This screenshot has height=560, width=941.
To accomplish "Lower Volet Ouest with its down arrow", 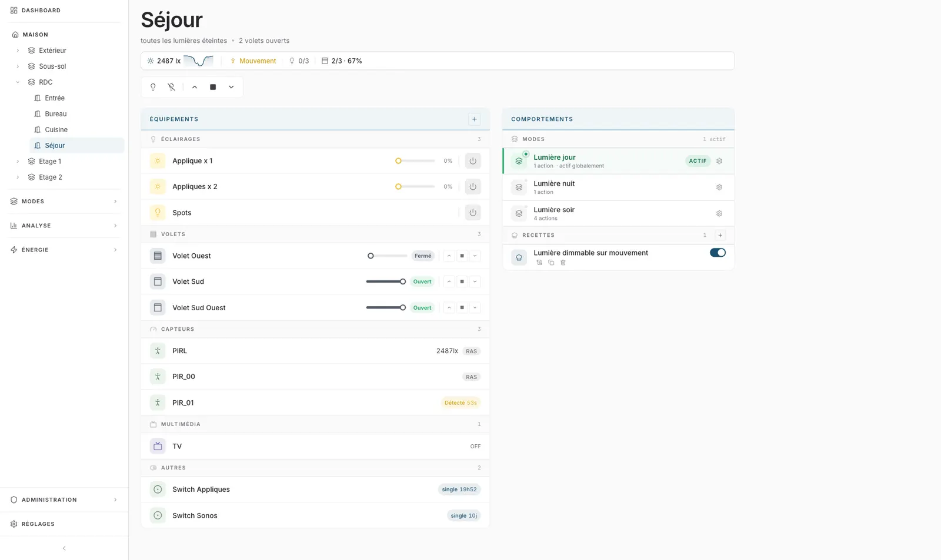I will pos(475,256).
